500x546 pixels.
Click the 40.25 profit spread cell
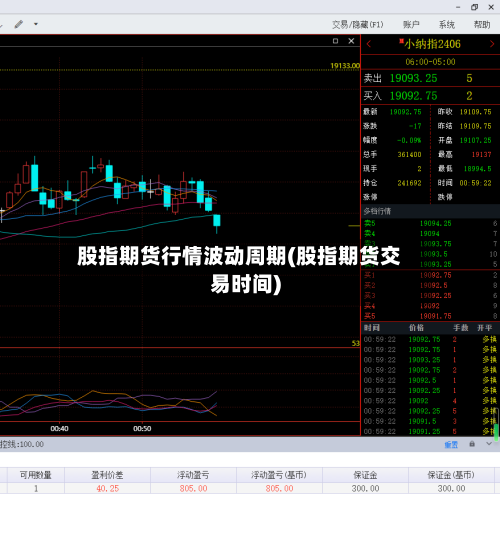click(x=108, y=489)
